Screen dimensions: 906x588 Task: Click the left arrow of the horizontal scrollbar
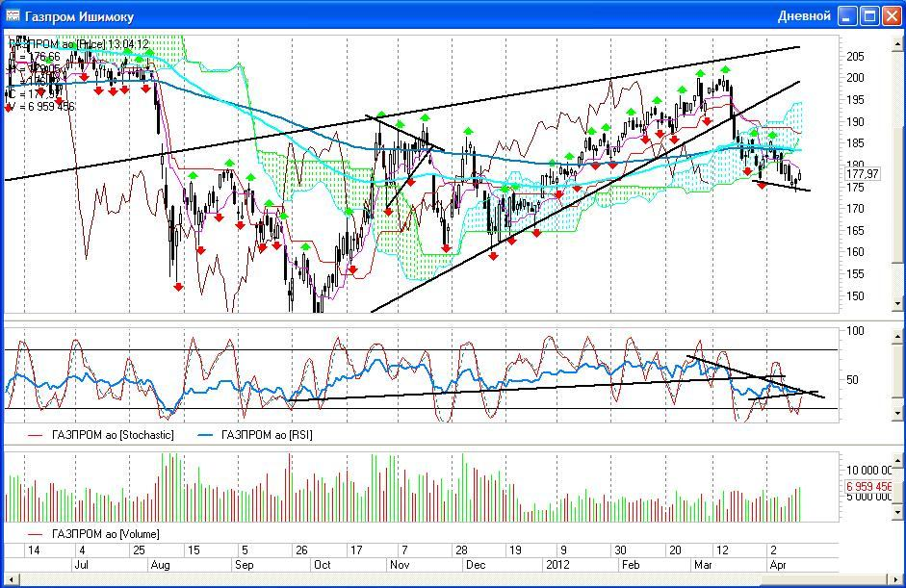coord(11,578)
